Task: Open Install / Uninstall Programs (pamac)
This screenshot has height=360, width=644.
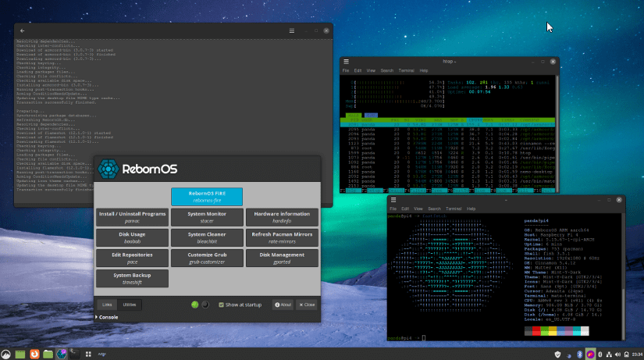Action: click(132, 217)
